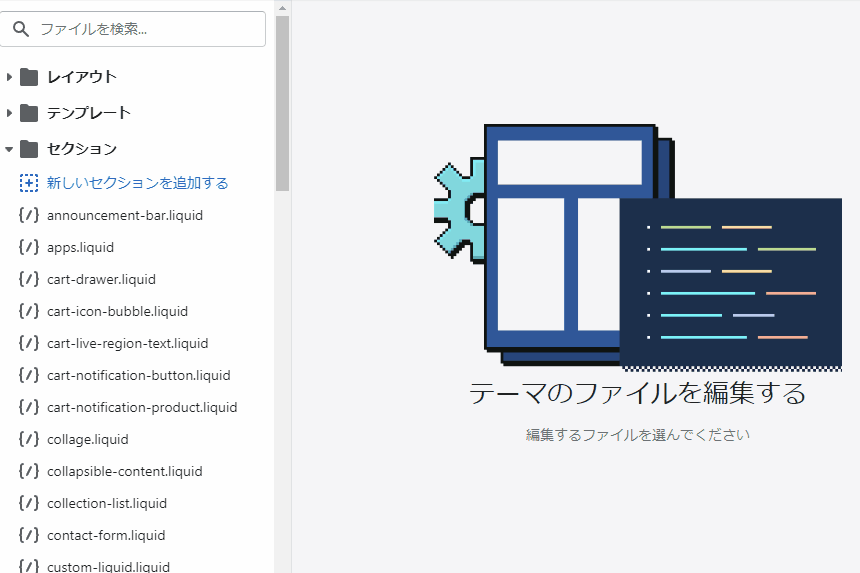Click liquid icon beside collection-list.liquid
Viewport: 860px width, 573px height.
pos(29,503)
